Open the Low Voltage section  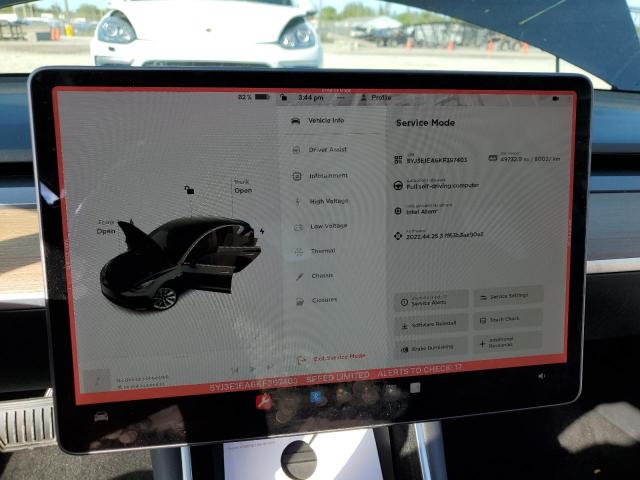coord(321,227)
